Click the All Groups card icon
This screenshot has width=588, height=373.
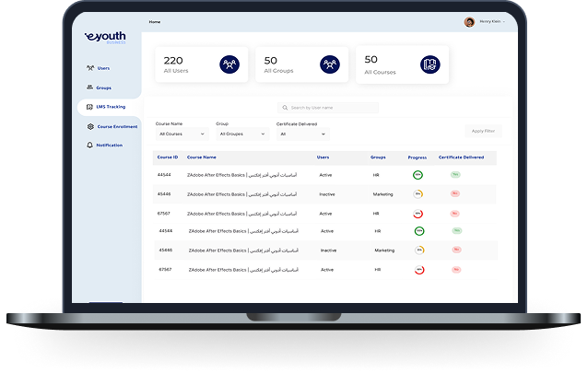click(x=329, y=64)
